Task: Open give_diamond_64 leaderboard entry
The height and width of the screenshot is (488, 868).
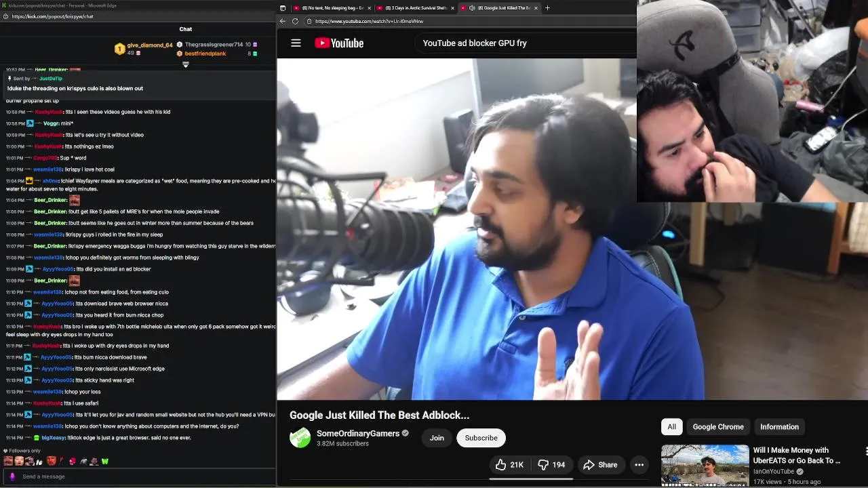Action: (144, 49)
